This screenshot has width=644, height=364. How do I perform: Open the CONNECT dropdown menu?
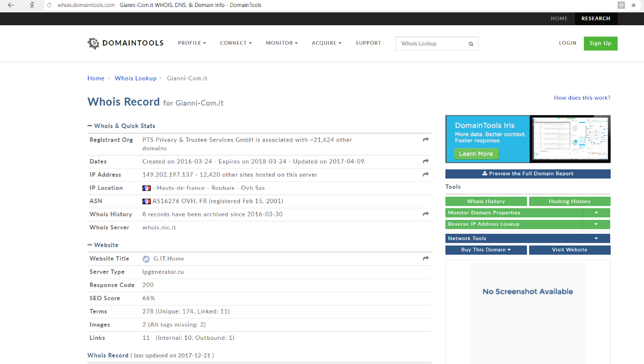tap(236, 43)
